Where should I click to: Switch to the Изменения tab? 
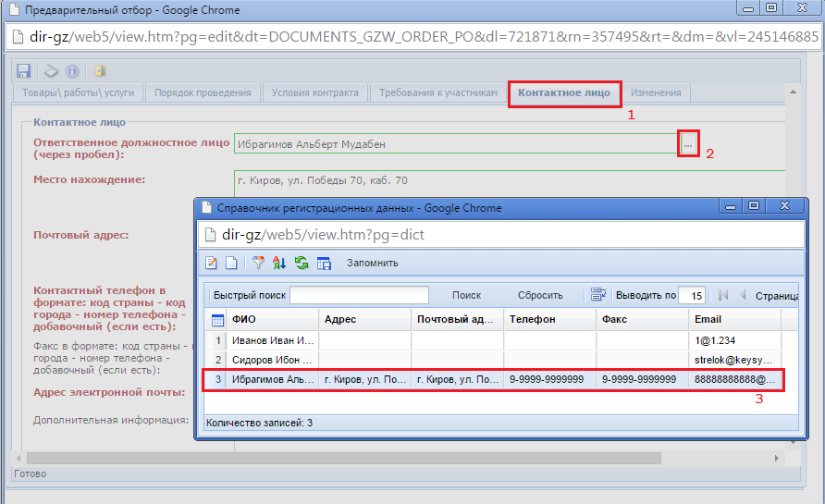click(x=656, y=92)
